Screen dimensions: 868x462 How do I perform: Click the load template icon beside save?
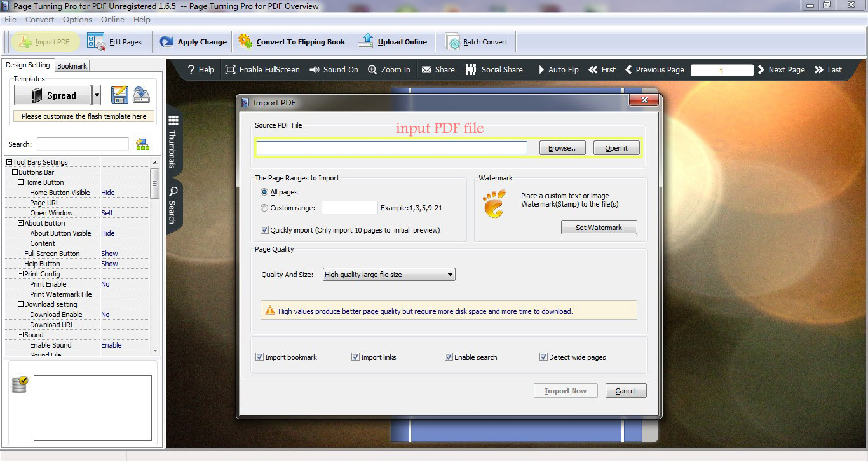click(141, 95)
